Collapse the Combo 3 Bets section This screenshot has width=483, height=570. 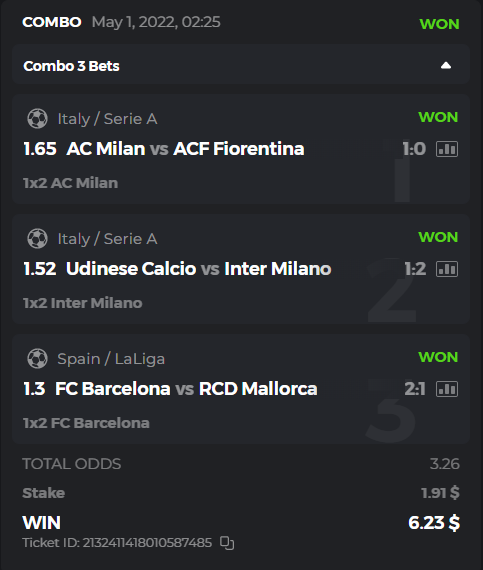[446, 66]
